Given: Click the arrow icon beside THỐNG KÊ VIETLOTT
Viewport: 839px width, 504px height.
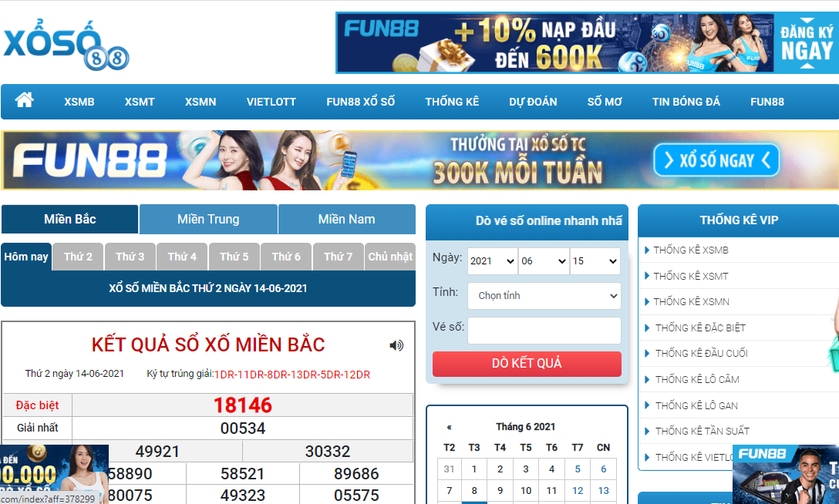Looking at the screenshot, I should (x=646, y=457).
